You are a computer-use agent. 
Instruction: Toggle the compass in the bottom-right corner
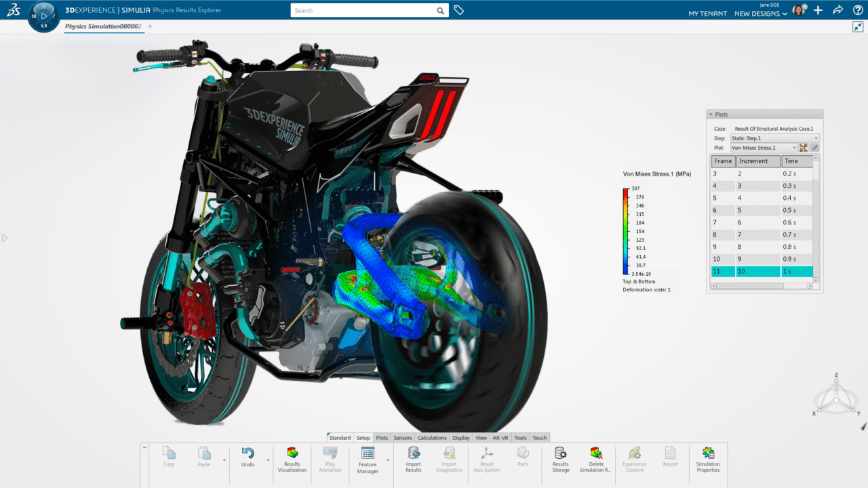tap(835, 399)
